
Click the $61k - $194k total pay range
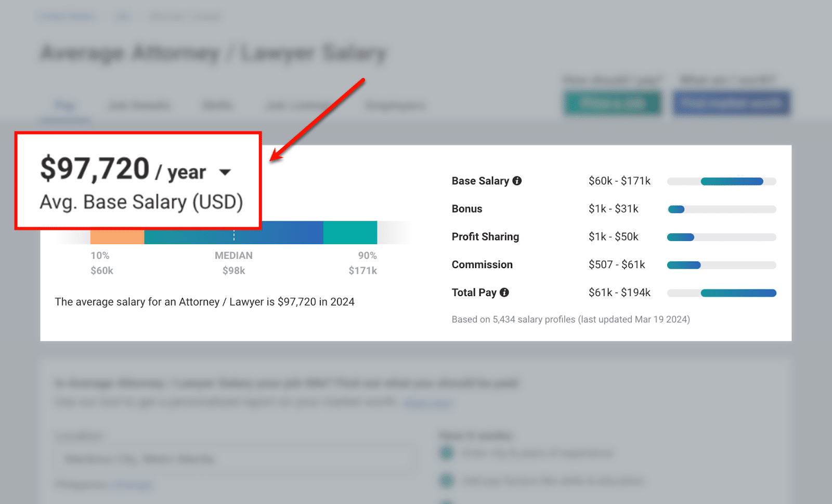pyautogui.click(x=619, y=293)
